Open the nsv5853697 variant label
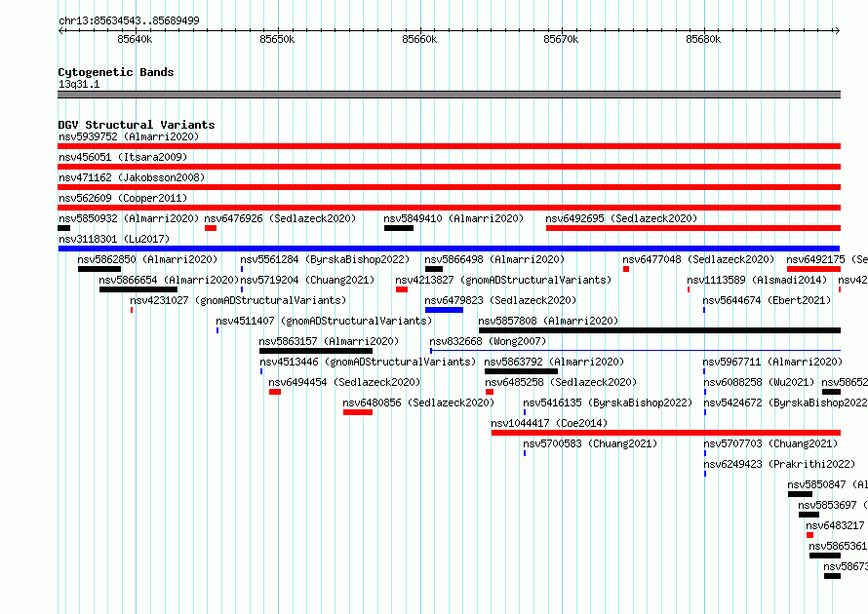868x614 pixels. pyautogui.click(x=833, y=505)
